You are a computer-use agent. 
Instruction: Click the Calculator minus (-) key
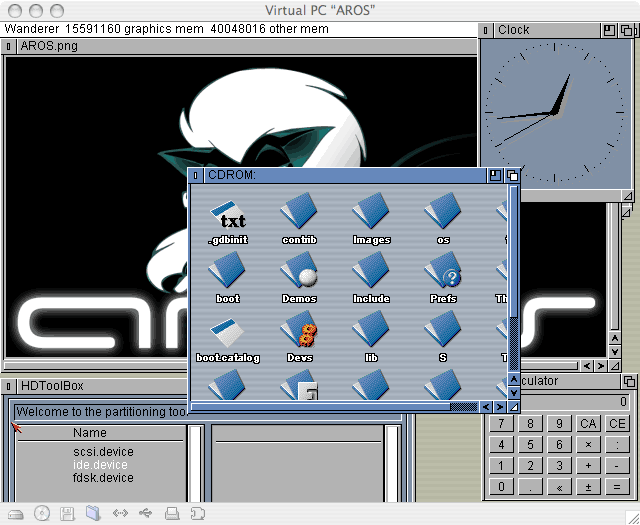tap(617, 466)
